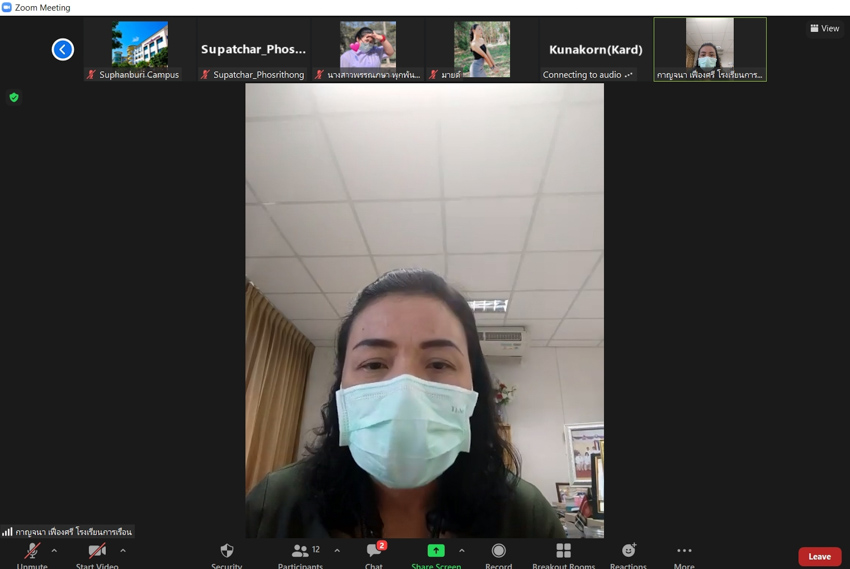Click muted mic icon on นางสาวพรรณภษา tile
Screen dimensions: 850x569
[319, 75]
